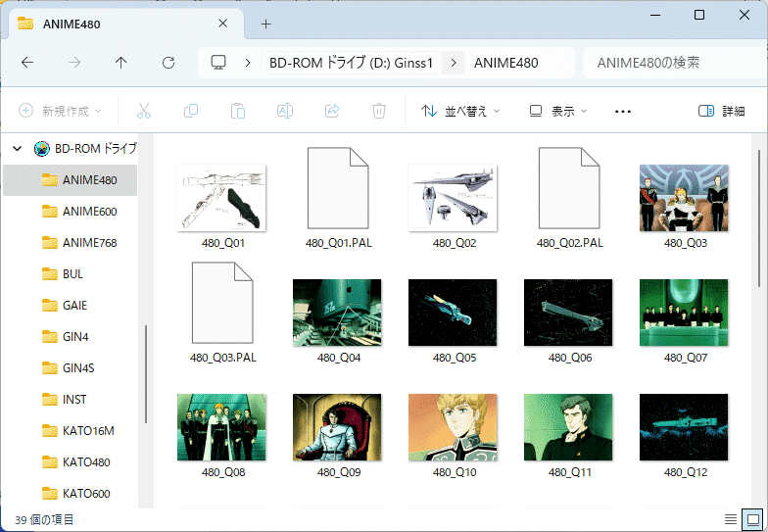This screenshot has height=532, width=768.
Task: Click the Copy icon in toolbar
Action: pyautogui.click(x=190, y=112)
